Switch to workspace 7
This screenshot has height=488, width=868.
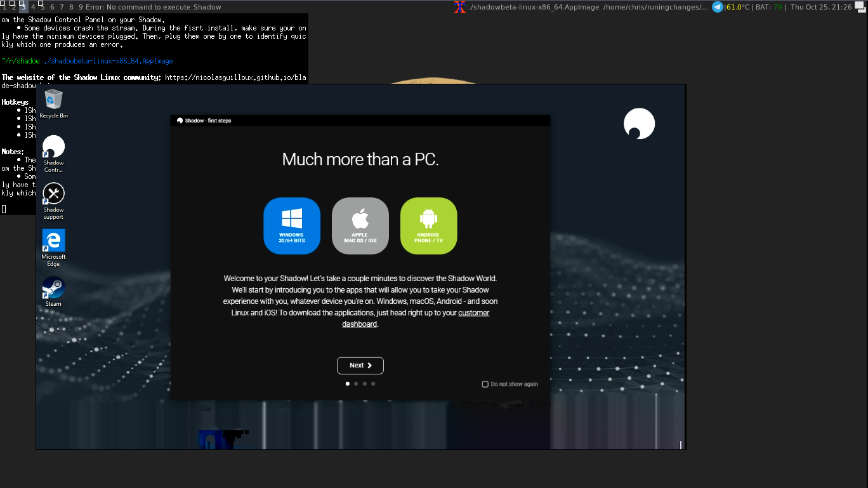(x=62, y=7)
